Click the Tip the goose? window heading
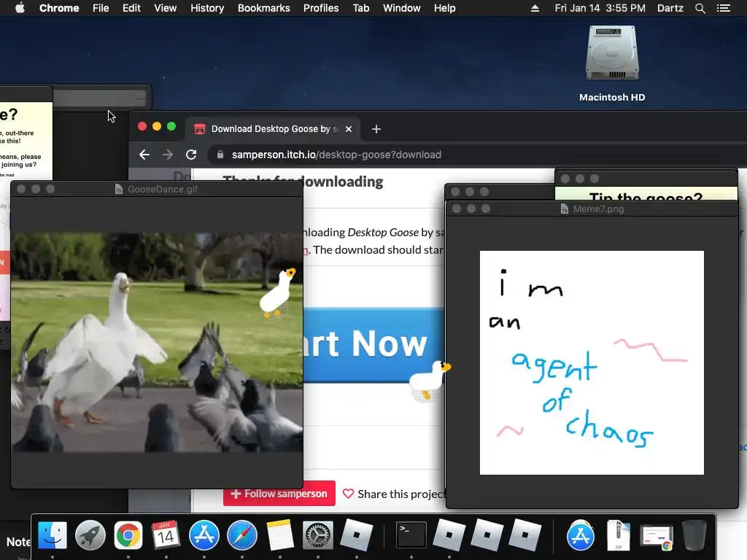747x560 pixels. [646, 196]
